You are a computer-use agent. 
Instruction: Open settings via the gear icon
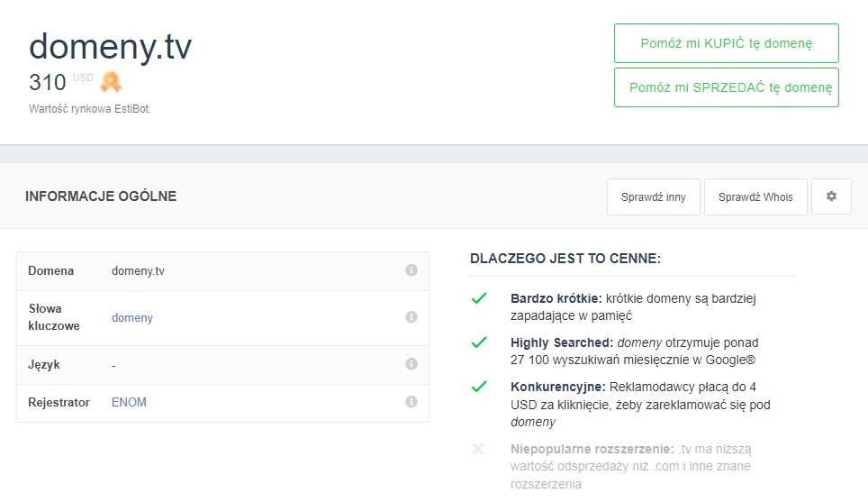click(x=831, y=196)
